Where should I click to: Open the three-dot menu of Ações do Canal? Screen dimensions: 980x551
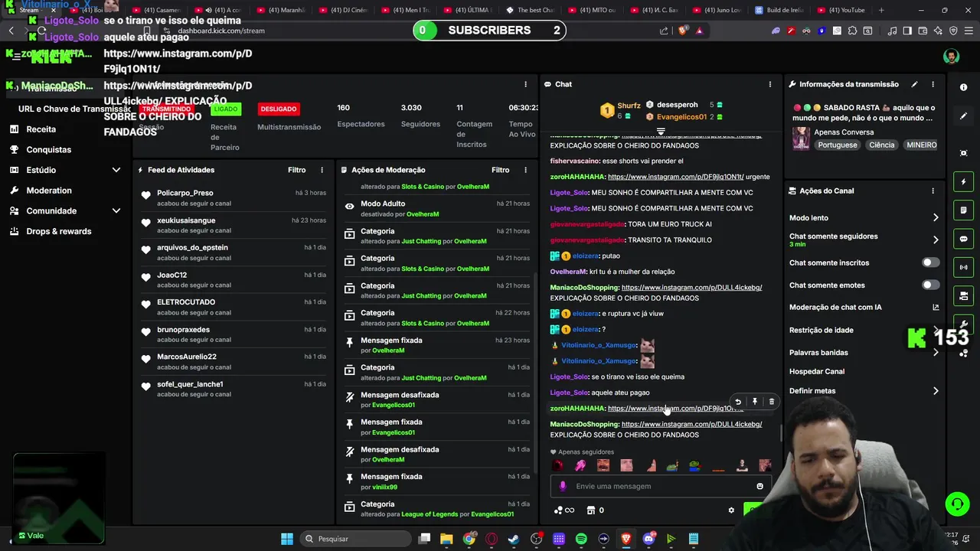[933, 191]
